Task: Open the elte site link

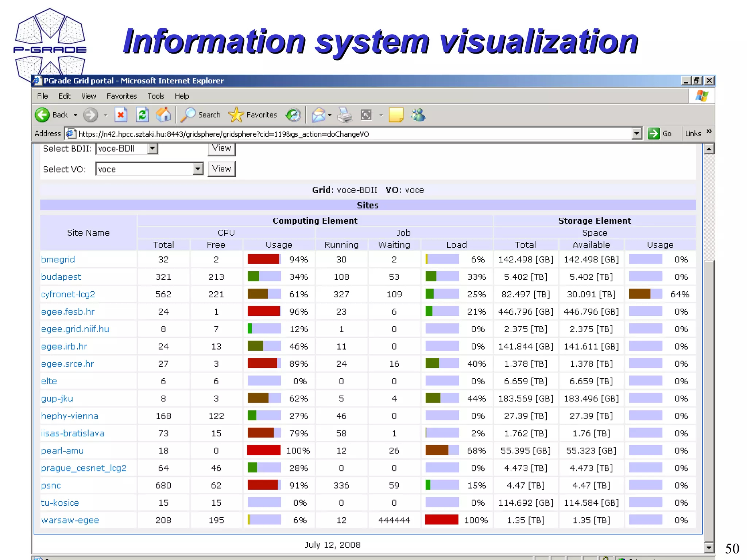Action: click(49, 381)
